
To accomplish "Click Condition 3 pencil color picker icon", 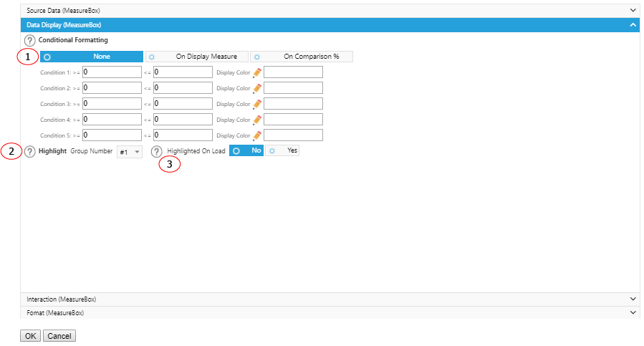I will click(257, 104).
